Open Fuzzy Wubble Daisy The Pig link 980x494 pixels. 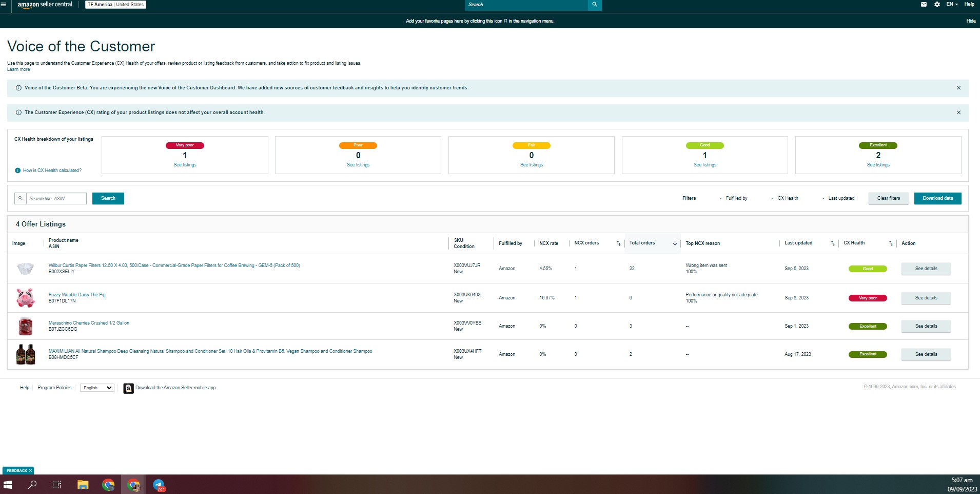point(77,295)
